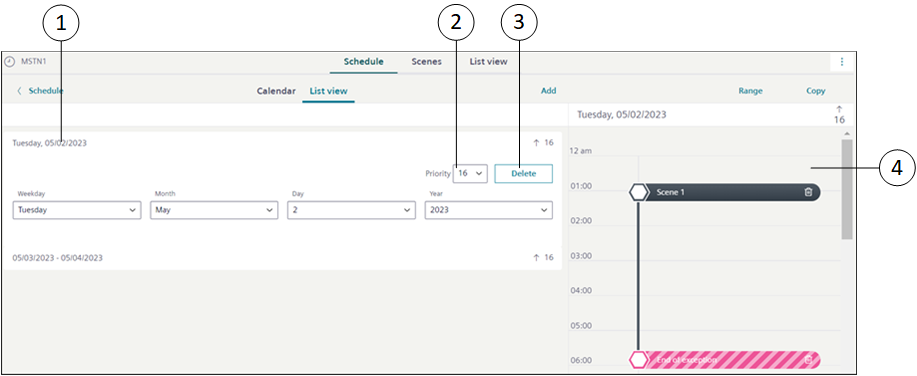Open the Priority 16 dropdown
Screen dimensions: 917x376
point(470,174)
